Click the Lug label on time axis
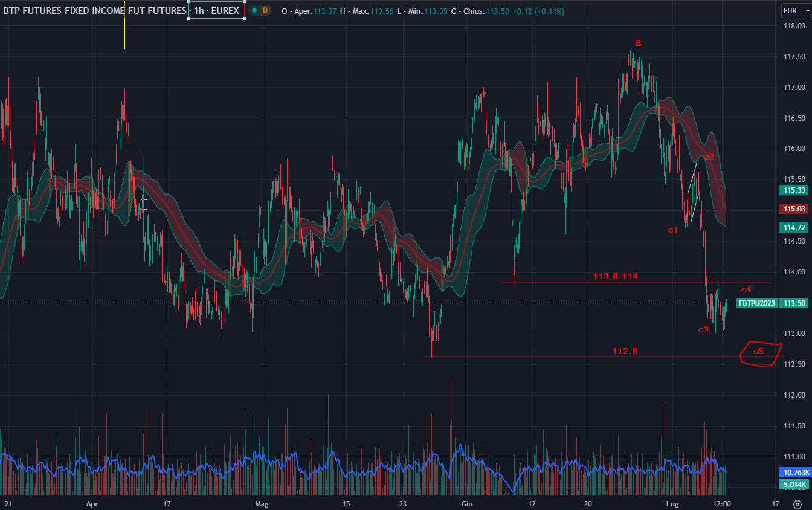Screen dimensions: 812x510 (672, 503)
